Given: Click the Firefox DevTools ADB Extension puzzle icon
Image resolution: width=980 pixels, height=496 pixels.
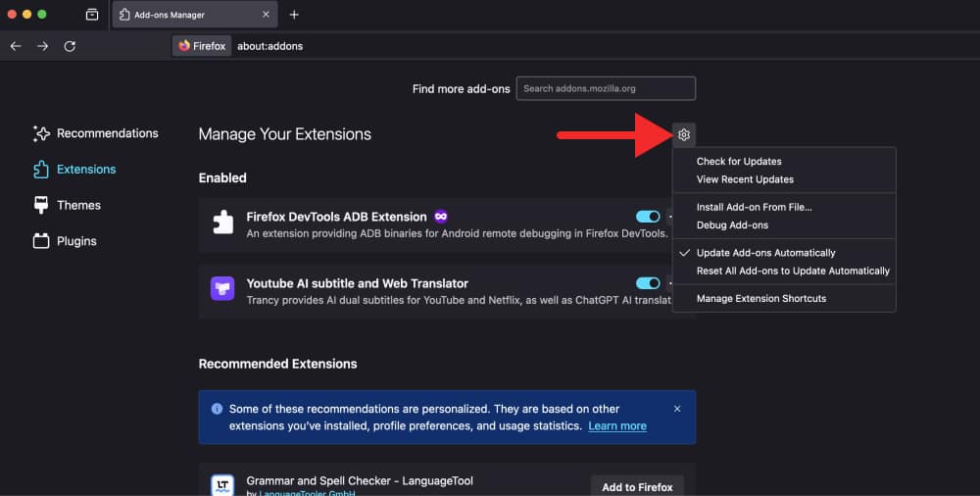Looking at the screenshot, I should coord(222,223).
